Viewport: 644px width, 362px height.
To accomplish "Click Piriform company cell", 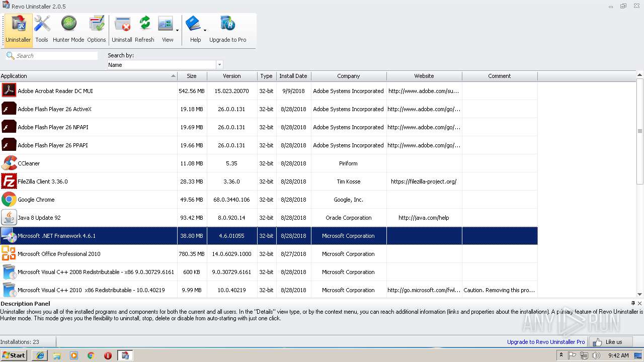I will 349,163.
